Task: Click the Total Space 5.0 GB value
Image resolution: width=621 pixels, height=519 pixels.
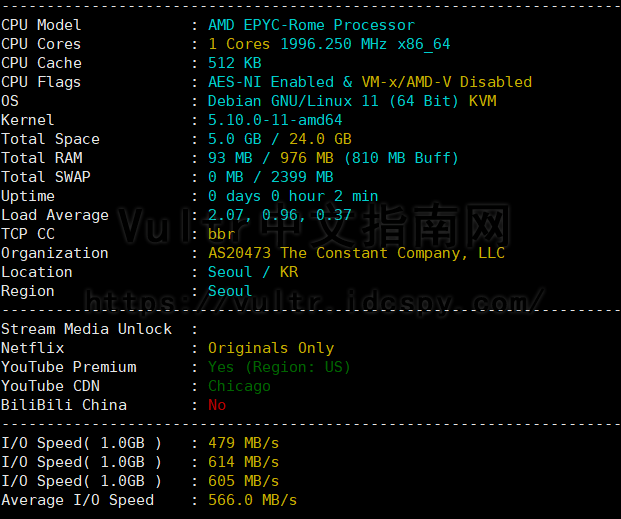Action: pos(235,139)
